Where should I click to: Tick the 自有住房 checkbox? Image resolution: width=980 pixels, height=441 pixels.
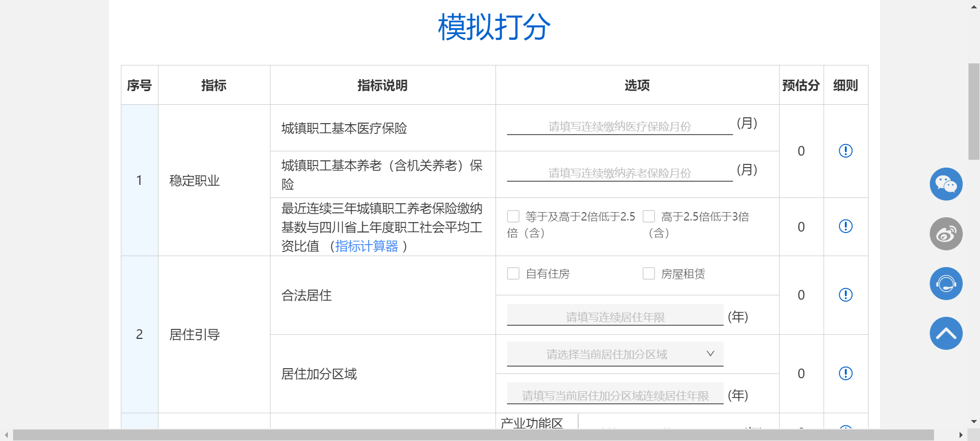tap(513, 273)
